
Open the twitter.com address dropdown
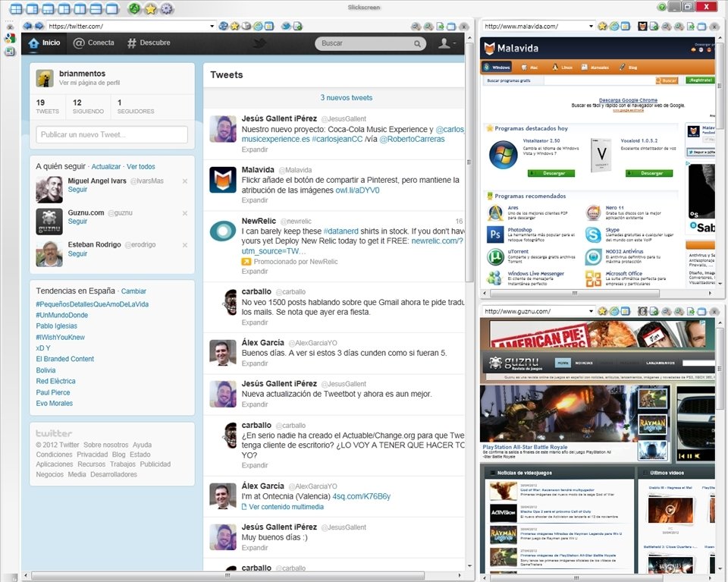(x=212, y=26)
